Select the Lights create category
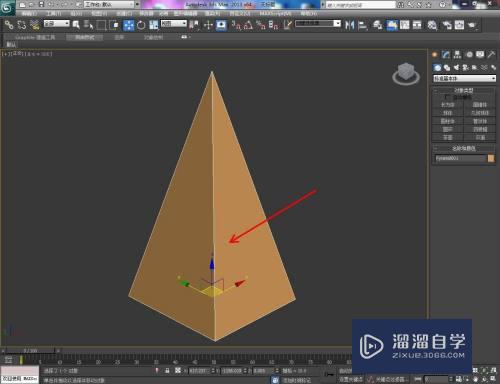500x384 pixels. point(456,68)
